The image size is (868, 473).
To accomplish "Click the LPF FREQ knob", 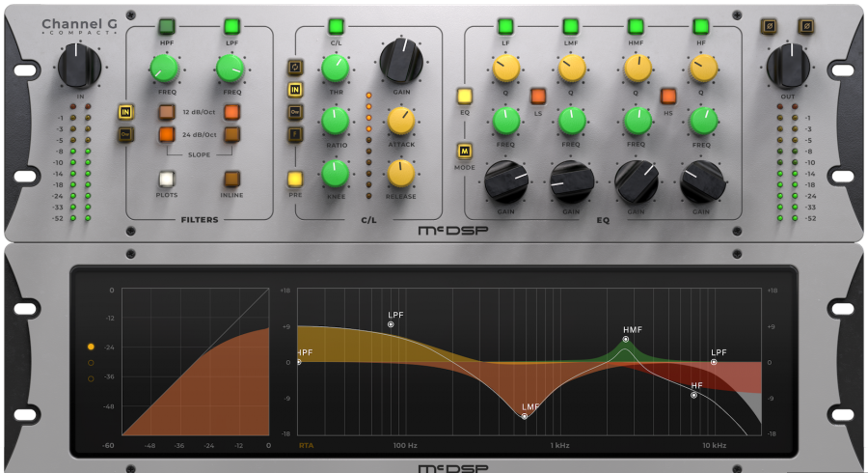I will point(231,70).
